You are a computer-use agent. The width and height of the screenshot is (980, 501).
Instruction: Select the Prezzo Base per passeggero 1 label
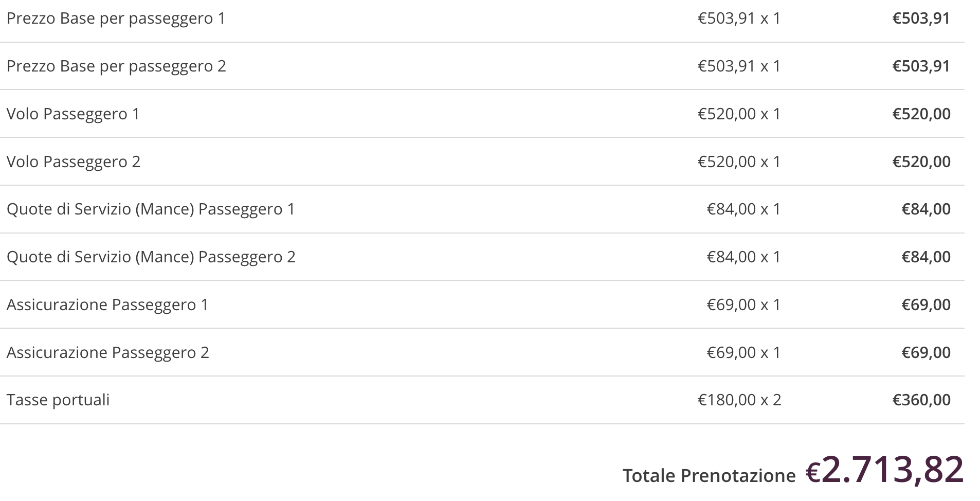click(116, 19)
